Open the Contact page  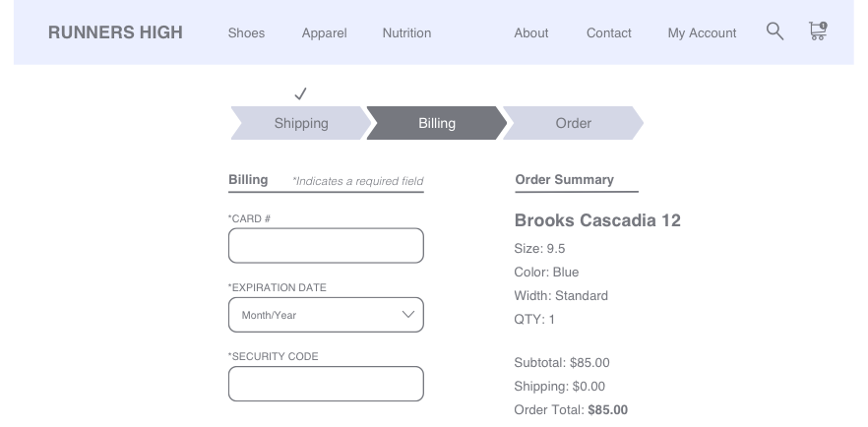(608, 32)
